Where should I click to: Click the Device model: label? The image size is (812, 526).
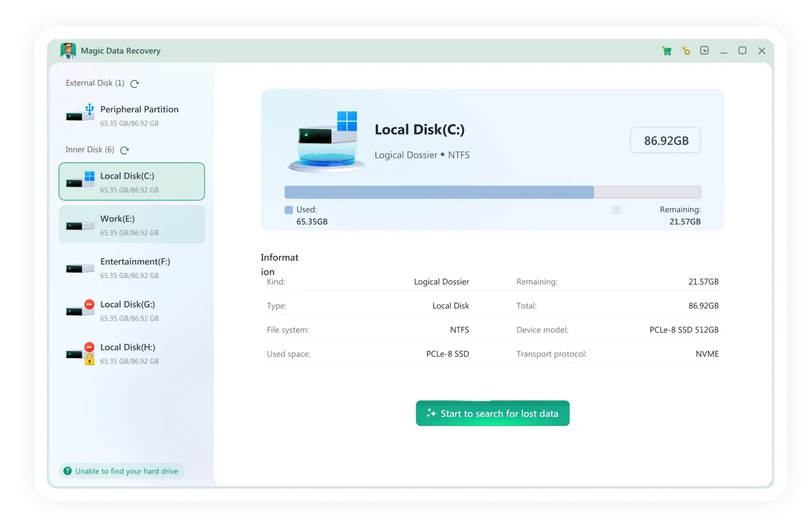542,330
